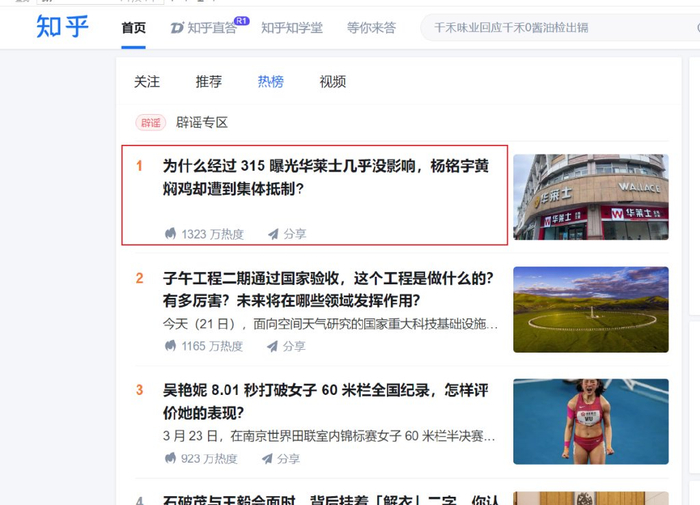Click the flame icon beside 1323 万热度

[170, 234]
